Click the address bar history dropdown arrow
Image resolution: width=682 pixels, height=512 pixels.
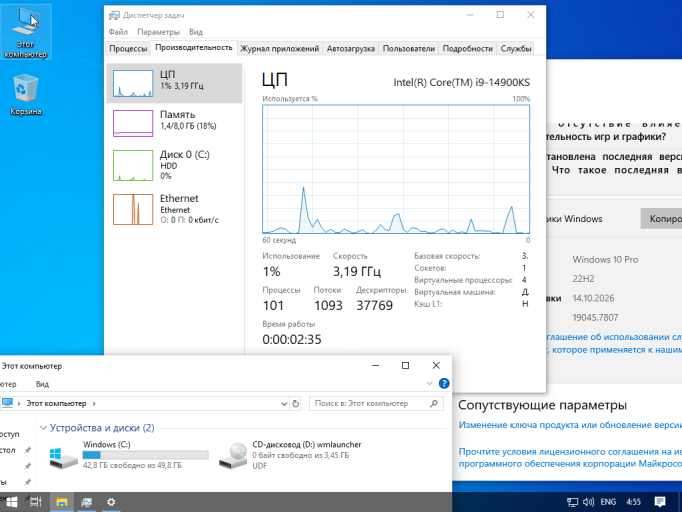284,404
